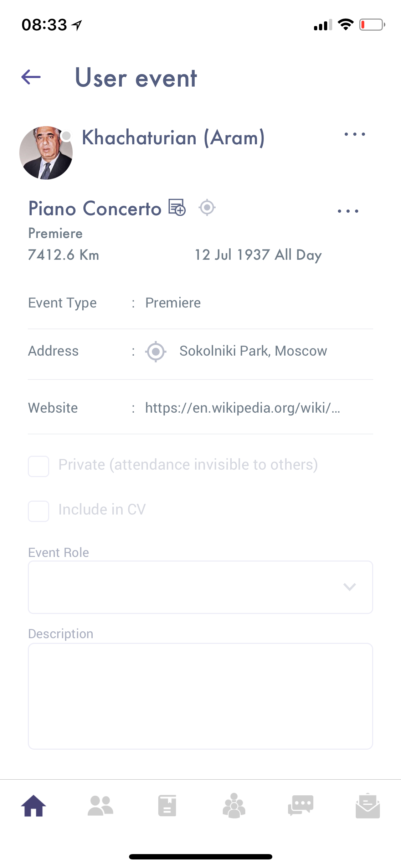Open the mail envelope icon
The image size is (401, 868).
(x=367, y=806)
